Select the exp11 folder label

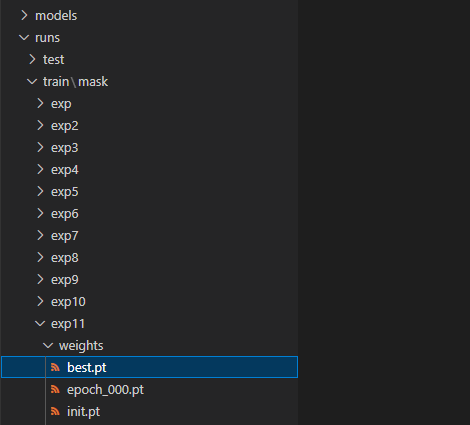[68, 324]
